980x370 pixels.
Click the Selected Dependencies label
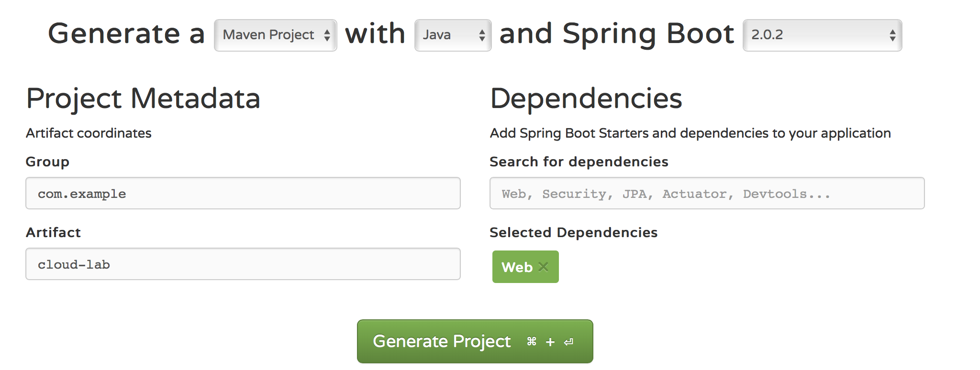click(x=574, y=232)
